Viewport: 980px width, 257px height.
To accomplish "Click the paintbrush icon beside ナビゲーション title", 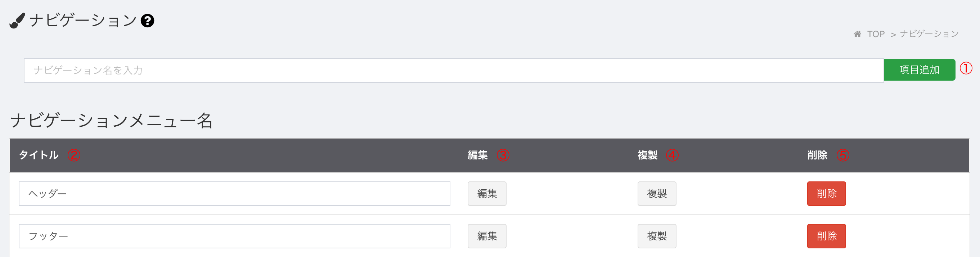I will pyautogui.click(x=17, y=21).
